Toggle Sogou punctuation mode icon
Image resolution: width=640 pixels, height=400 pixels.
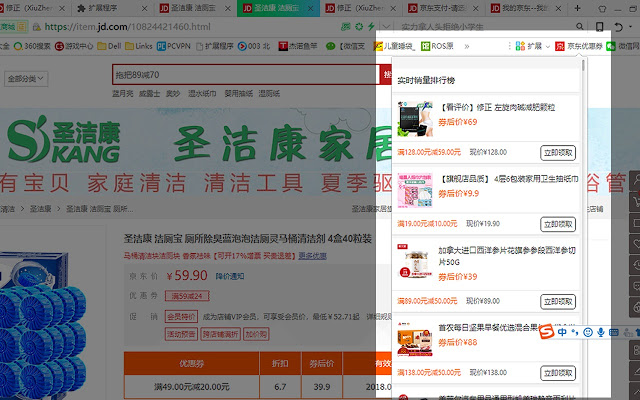coord(575,332)
